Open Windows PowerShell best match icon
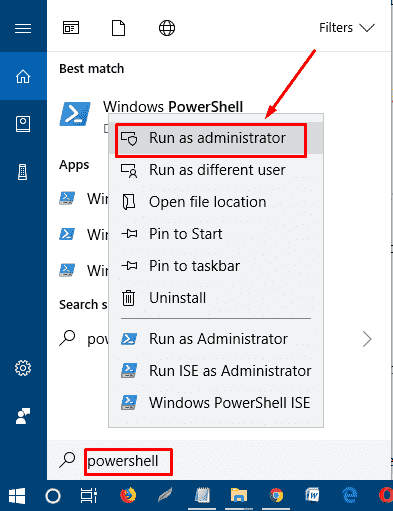 click(75, 114)
